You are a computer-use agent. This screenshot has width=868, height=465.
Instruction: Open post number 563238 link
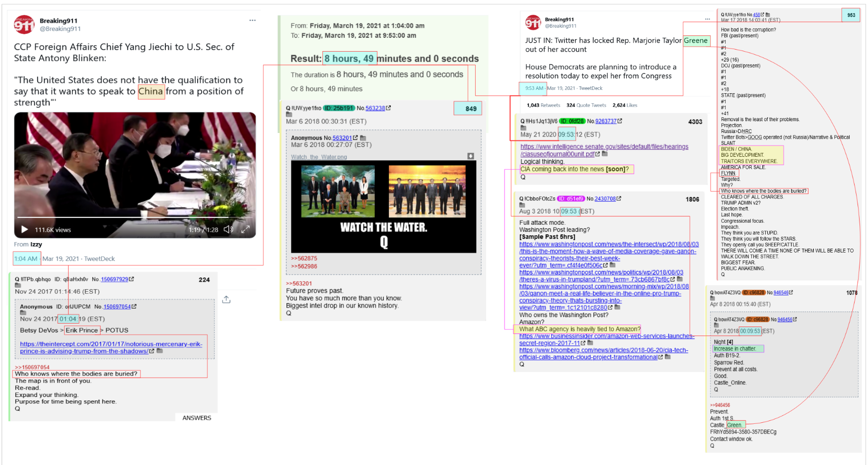point(375,108)
